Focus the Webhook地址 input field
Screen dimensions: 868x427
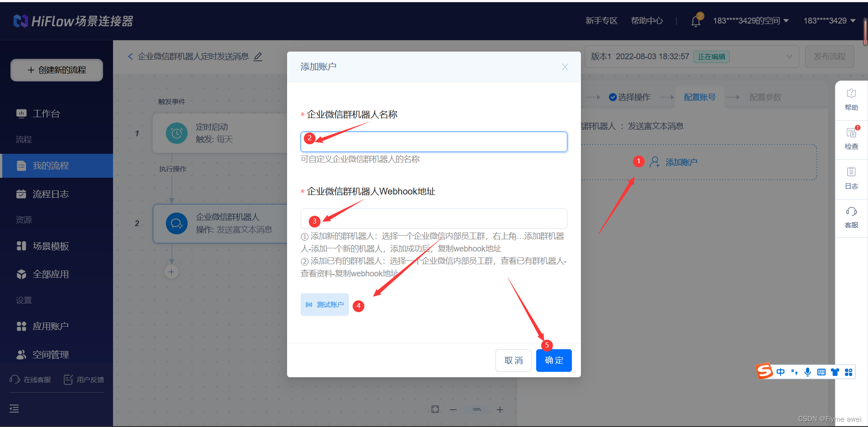[434, 218]
